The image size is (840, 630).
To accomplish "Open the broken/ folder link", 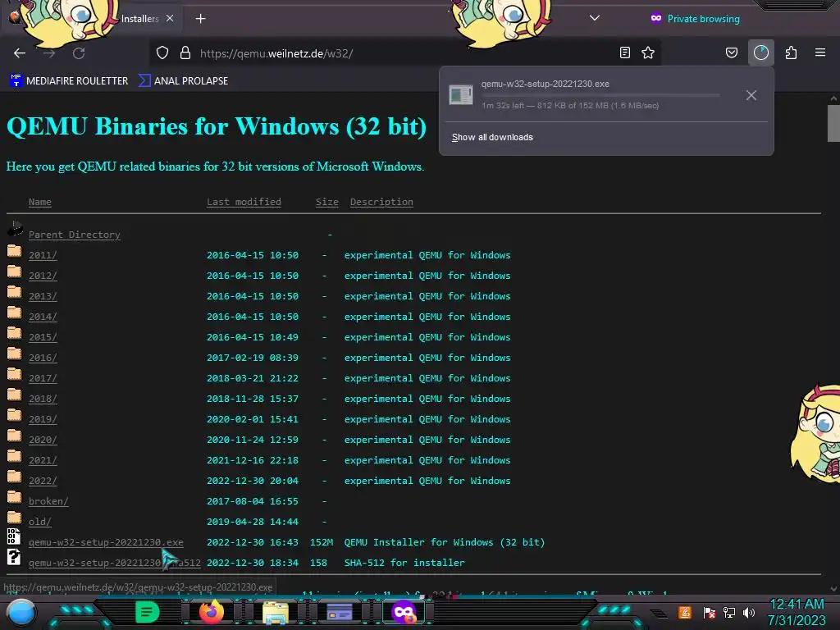I will pyautogui.click(x=48, y=501).
